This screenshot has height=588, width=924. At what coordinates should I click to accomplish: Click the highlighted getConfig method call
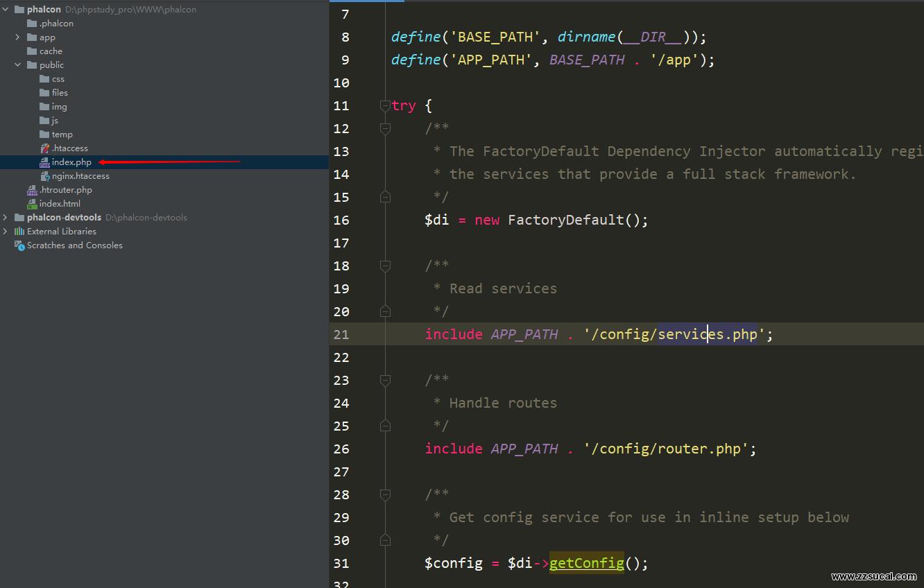click(587, 563)
